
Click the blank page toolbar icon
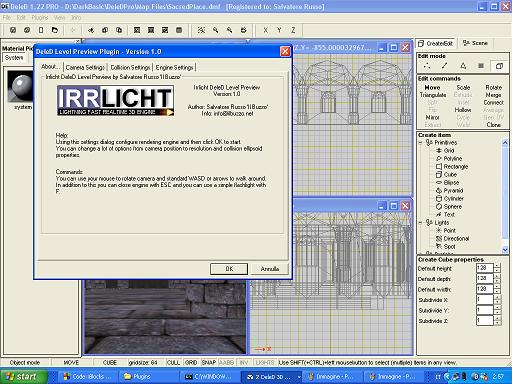coord(41,30)
